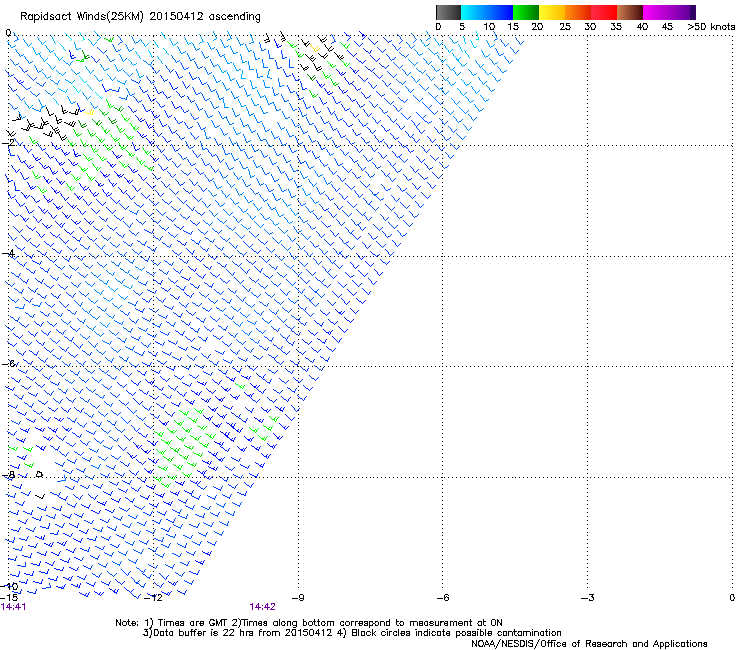Screen dimensions: 740x650
Task: Click the red 30-35 knots color swatch
Action: pyautogui.click(x=604, y=12)
